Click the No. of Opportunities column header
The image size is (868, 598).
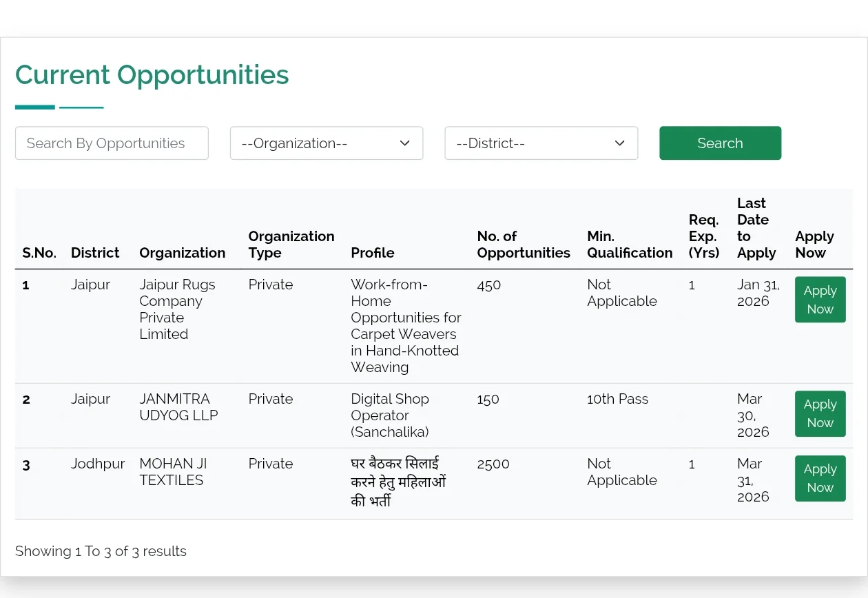click(523, 245)
